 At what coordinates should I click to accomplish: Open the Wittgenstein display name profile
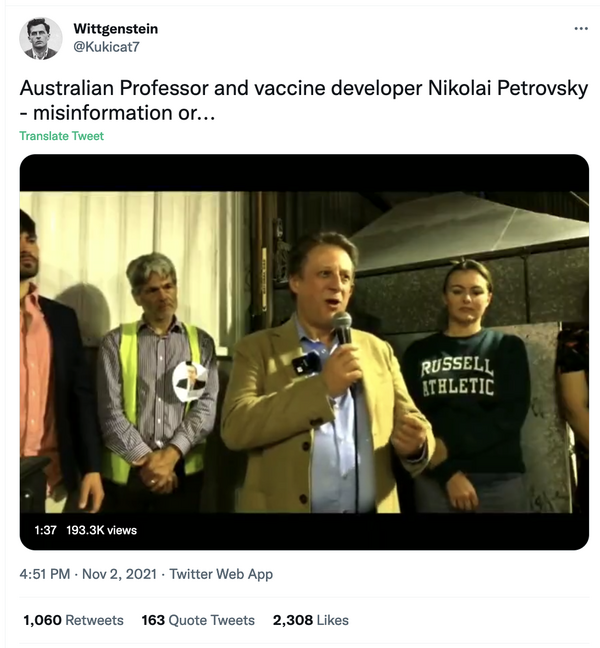[x=116, y=29]
